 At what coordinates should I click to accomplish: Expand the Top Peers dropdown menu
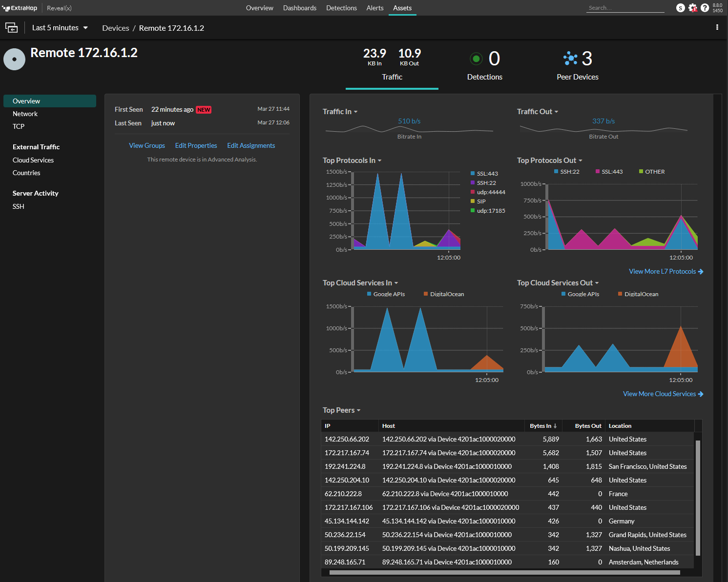tap(341, 410)
